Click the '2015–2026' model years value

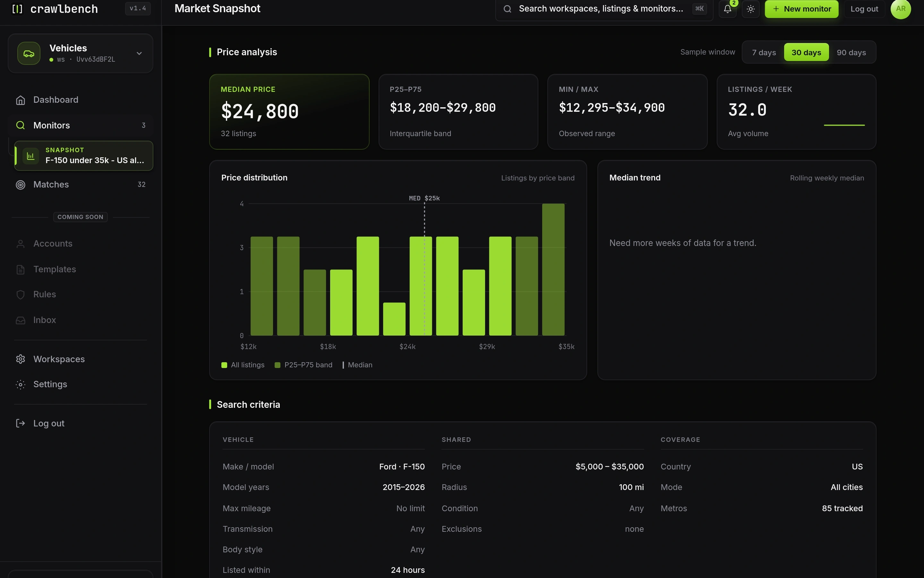(404, 487)
